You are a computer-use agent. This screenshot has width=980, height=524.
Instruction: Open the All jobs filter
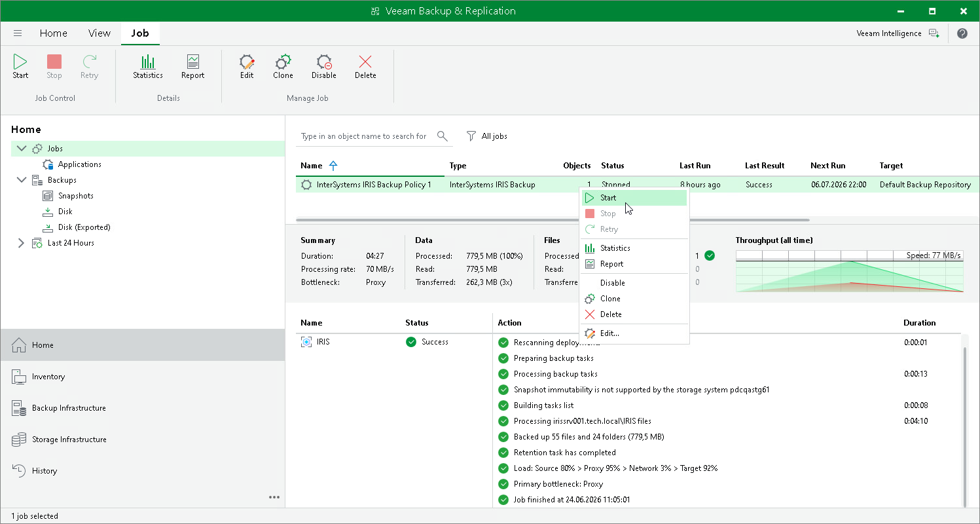click(x=486, y=136)
